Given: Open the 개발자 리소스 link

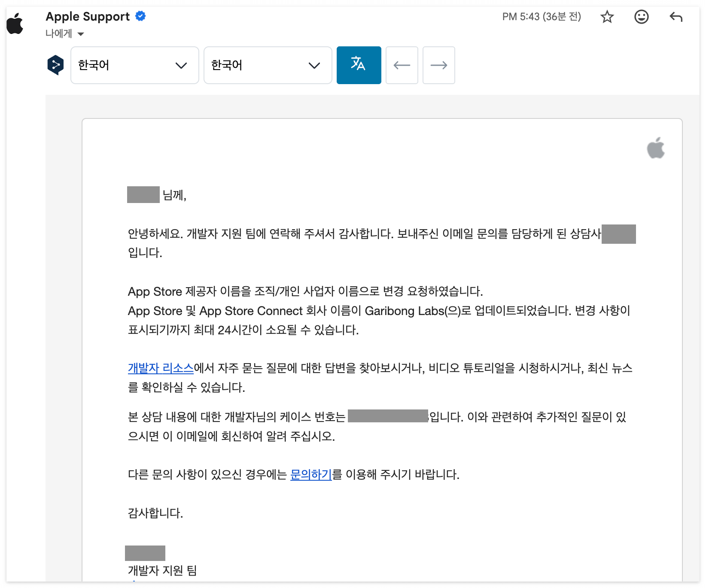Looking at the screenshot, I should (x=161, y=368).
